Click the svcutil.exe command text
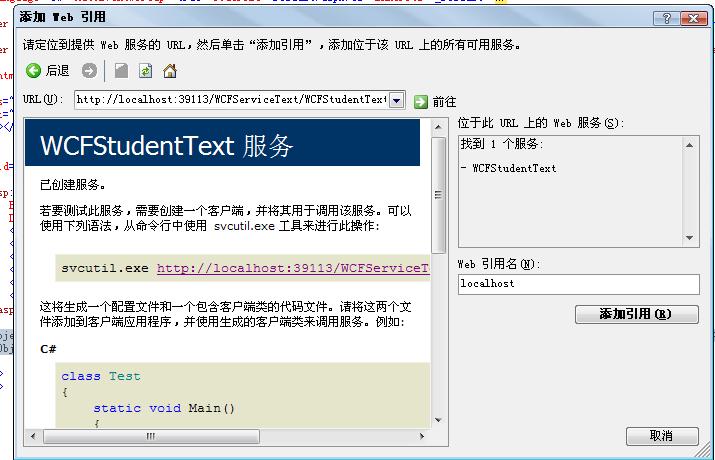The height and width of the screenshot is (460, 715). [x=105, y=268]
